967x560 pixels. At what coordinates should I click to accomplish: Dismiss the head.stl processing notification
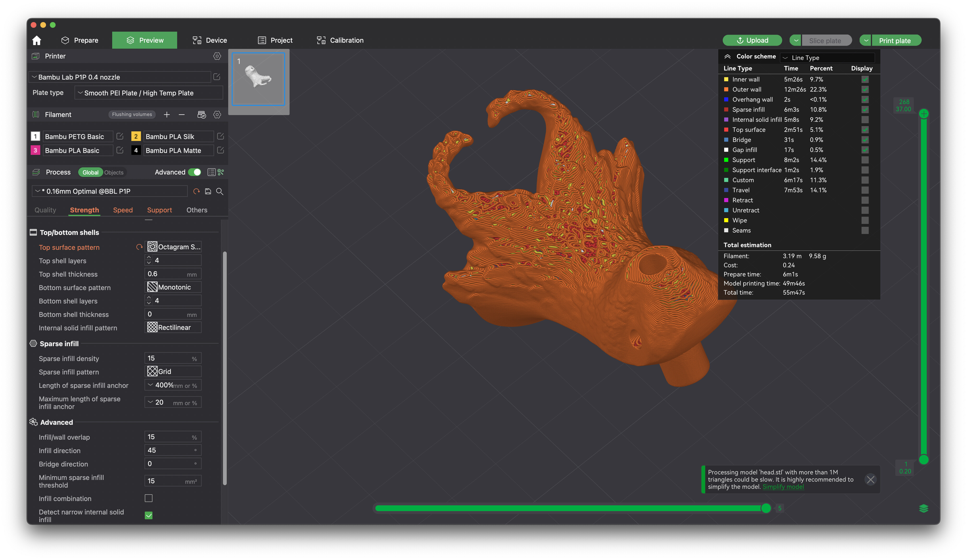870,479
